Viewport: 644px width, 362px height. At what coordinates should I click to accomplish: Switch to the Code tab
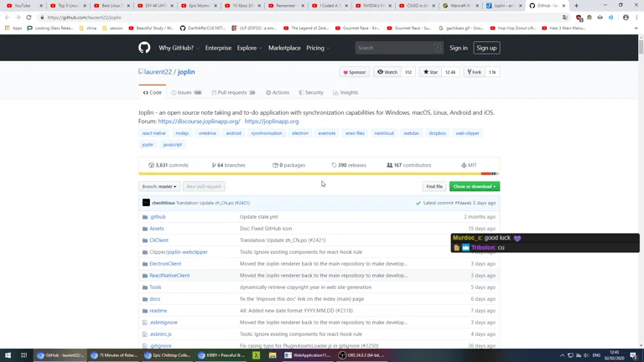(153, 93)
